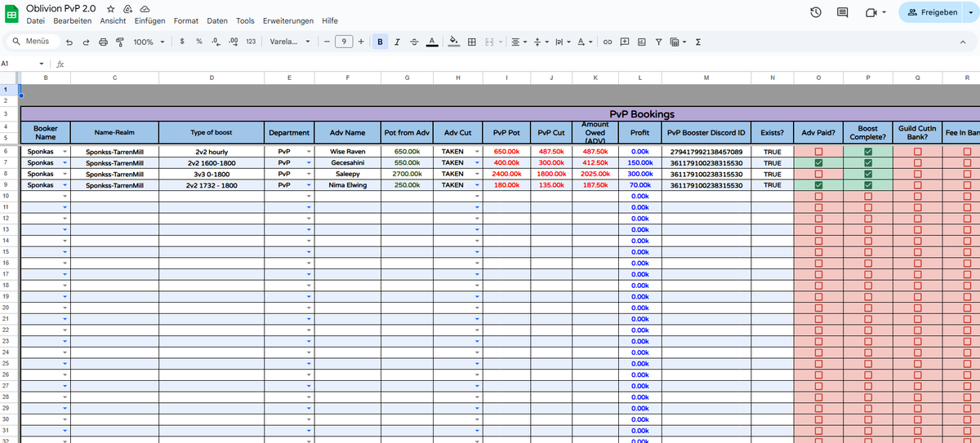Check Guild CutIn Bank for Wise Raven row
Viewport: 980px width, 443px height.
click(917, 152)
